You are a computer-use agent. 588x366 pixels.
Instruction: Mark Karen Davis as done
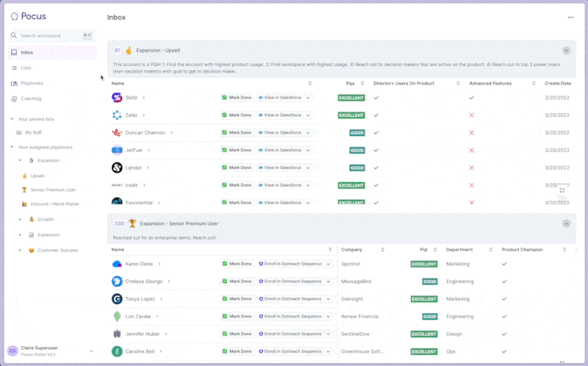coord(237,264)
